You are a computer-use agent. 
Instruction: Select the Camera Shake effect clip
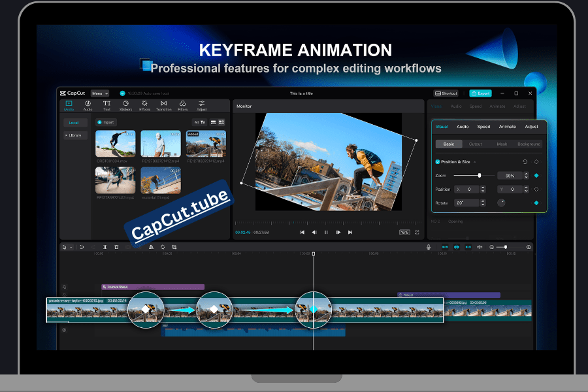click(153, 287)
